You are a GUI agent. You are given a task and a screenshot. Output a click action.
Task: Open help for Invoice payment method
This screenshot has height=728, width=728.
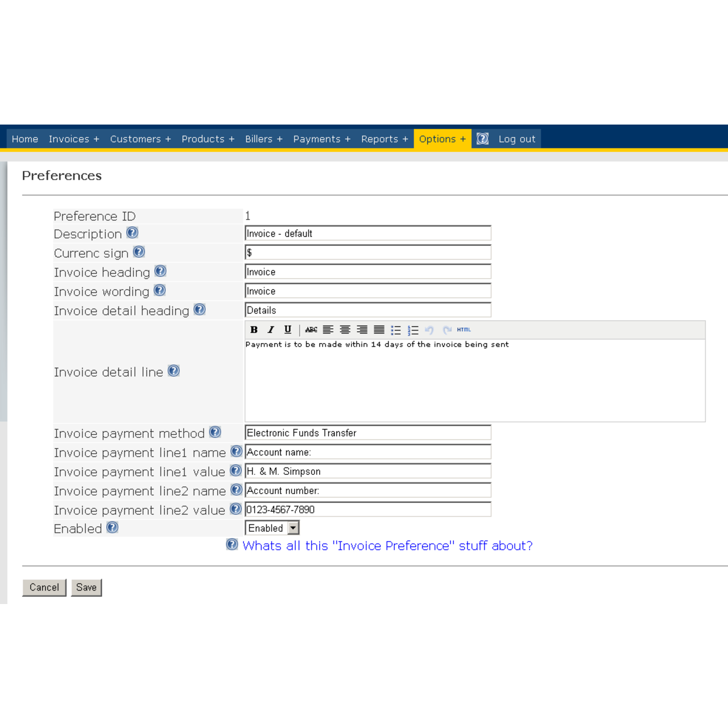tap(215, 432)
